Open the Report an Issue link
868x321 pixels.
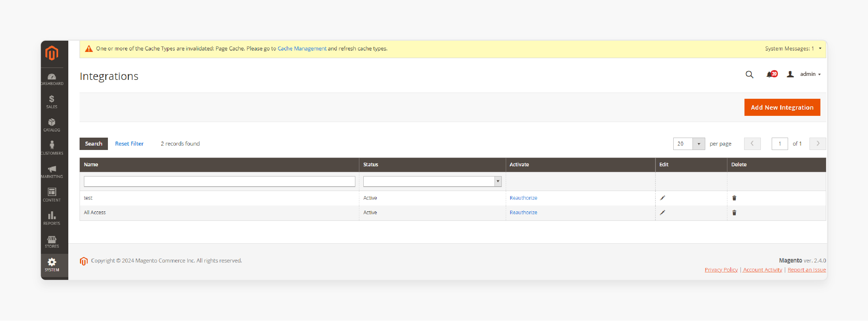tap(807, 270)
